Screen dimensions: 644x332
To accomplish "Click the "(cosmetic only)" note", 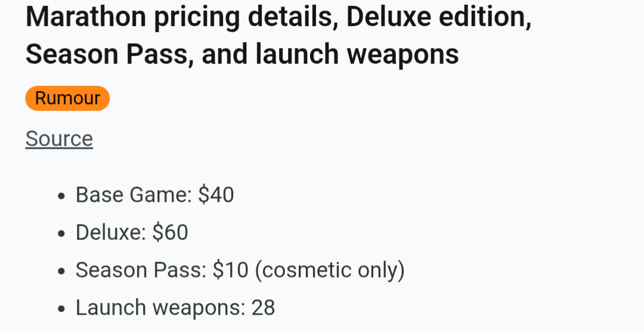I will click(330, 270).
